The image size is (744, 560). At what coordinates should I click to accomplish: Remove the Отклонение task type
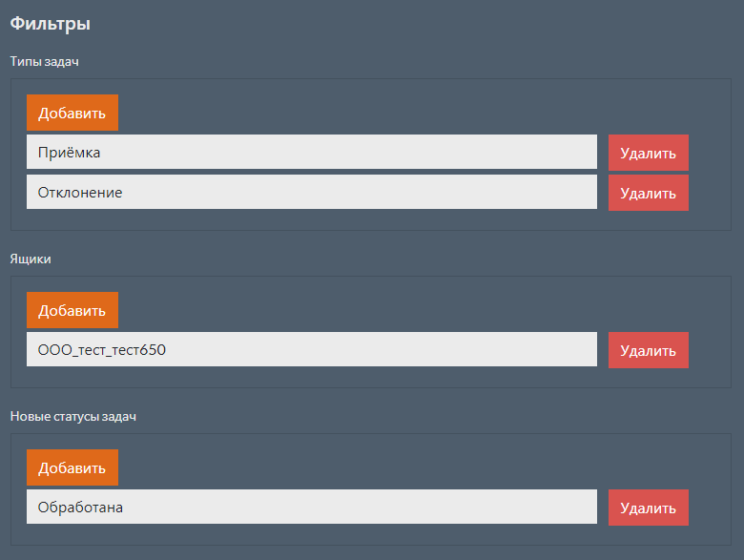pos(649,193)
